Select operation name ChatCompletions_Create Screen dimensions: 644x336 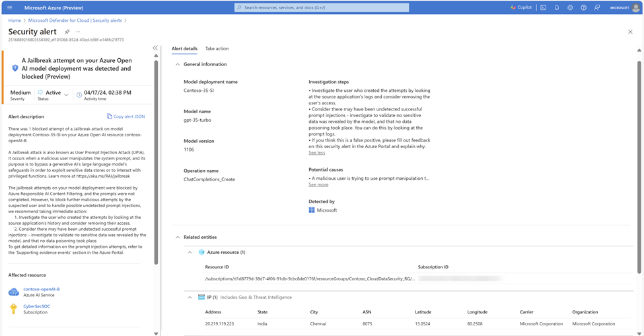click(x=209, y=179)
